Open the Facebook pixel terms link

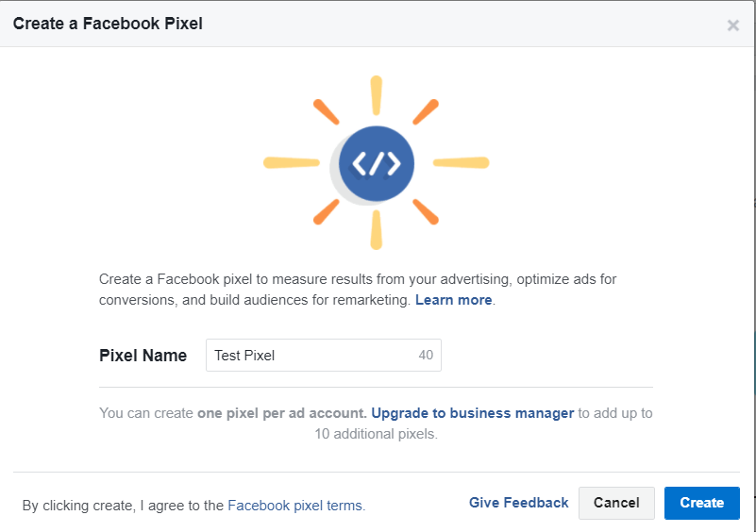point(296,506)
